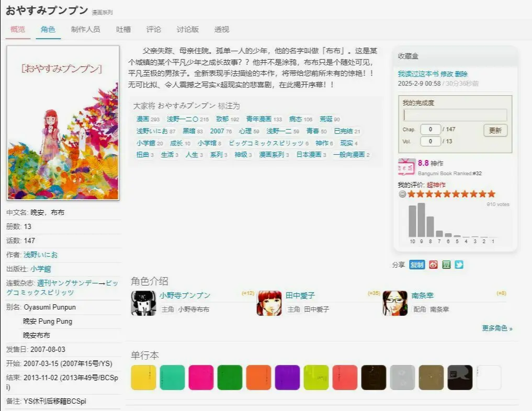Open the 评论 tab
Viewport: 532px width, 411px height.
click(x=154, y=29)
